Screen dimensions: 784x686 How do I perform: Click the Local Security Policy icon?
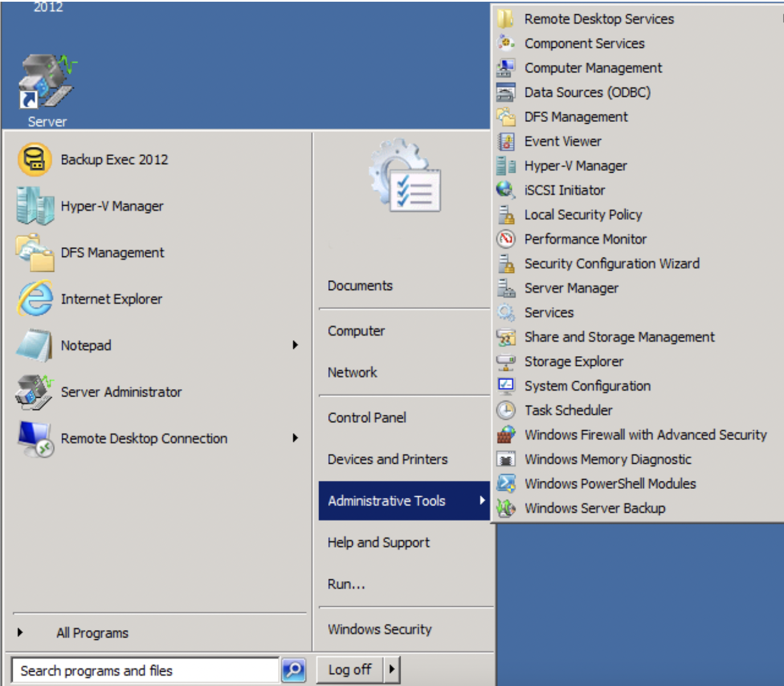(x=505, y=214)
